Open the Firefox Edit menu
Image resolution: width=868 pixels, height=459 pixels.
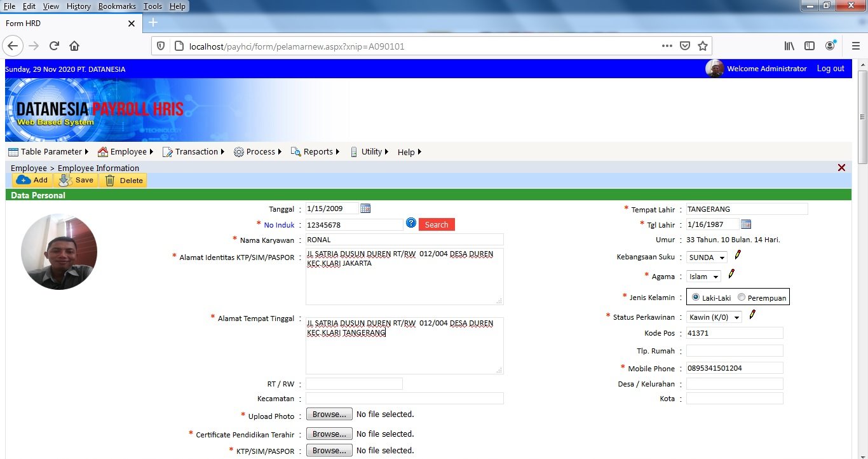(x=29, y=6)
